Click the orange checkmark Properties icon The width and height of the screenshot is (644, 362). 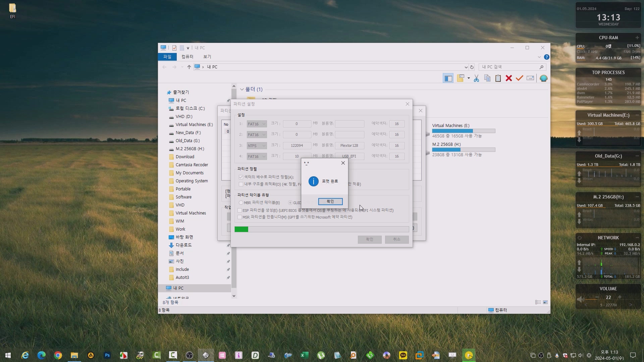click(520, 78)
